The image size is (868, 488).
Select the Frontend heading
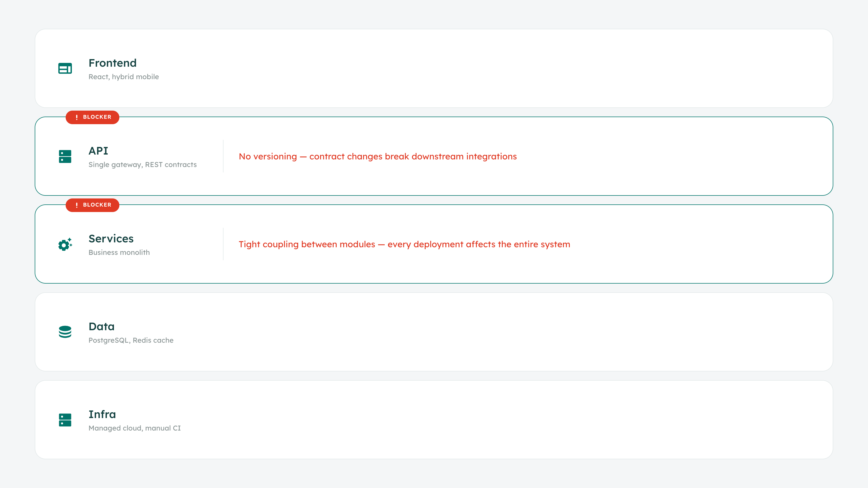pos(113,63)
